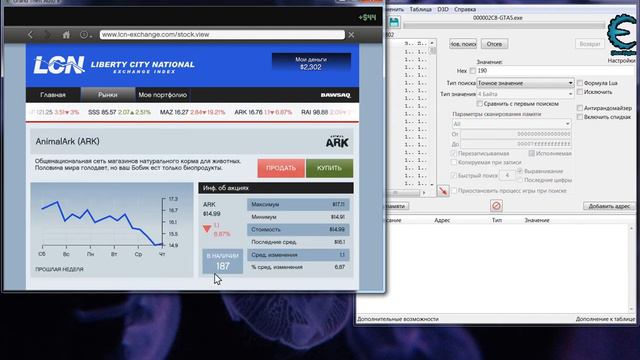Go back in the in-game browser

(x=30, y=35)
